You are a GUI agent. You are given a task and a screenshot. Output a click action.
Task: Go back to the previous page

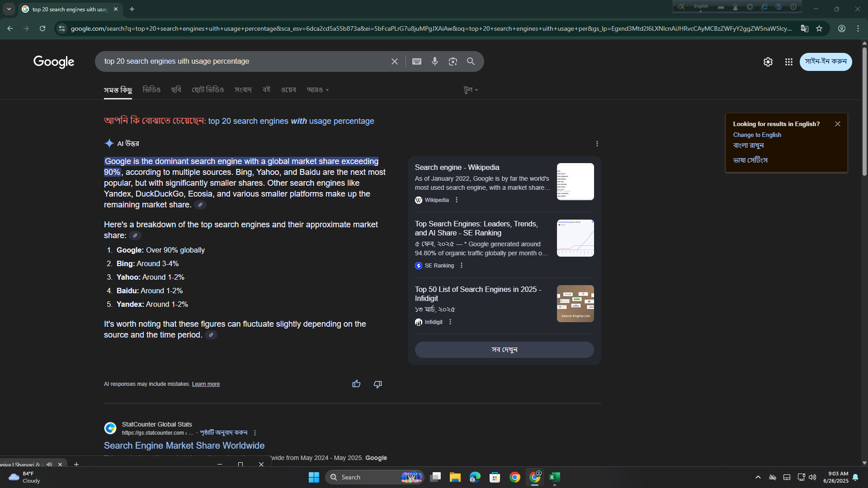(x=10, y=28)
